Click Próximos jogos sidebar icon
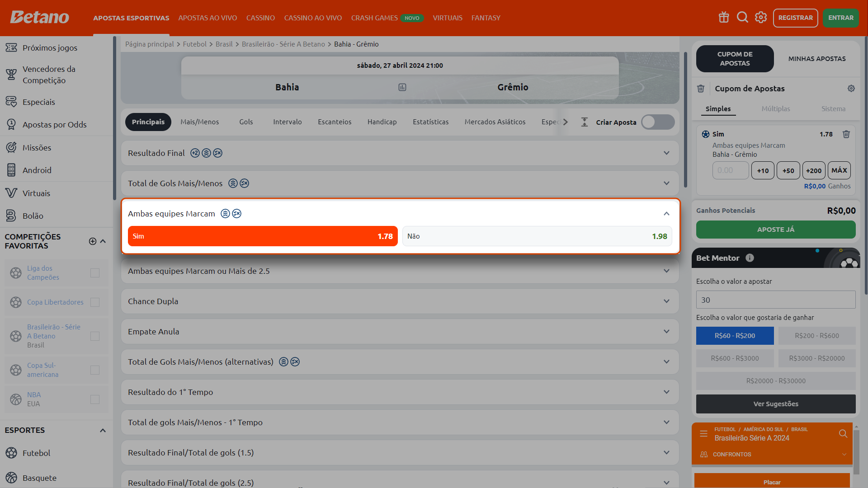The width and height of the screenshot is (868, 488). (11, 47)
